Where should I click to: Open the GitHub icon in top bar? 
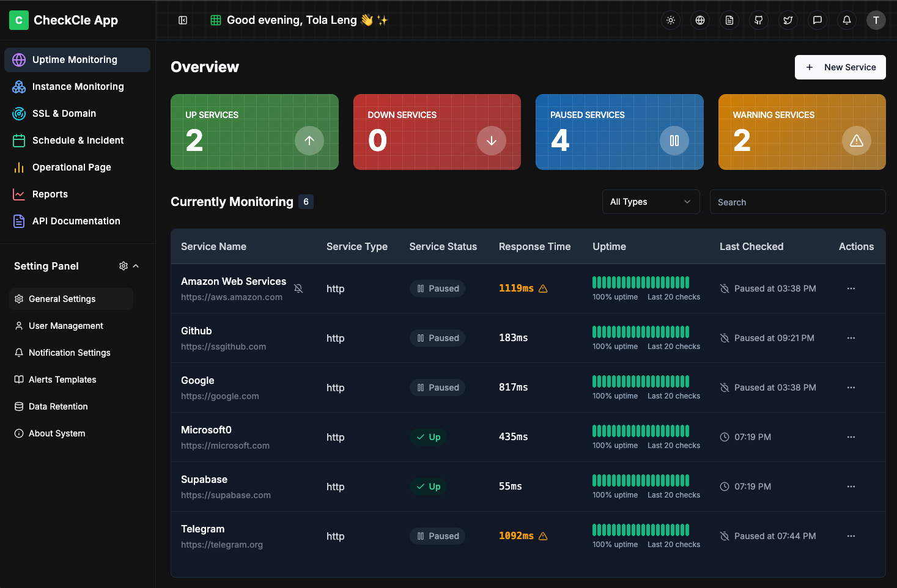[x=759, y=20]
